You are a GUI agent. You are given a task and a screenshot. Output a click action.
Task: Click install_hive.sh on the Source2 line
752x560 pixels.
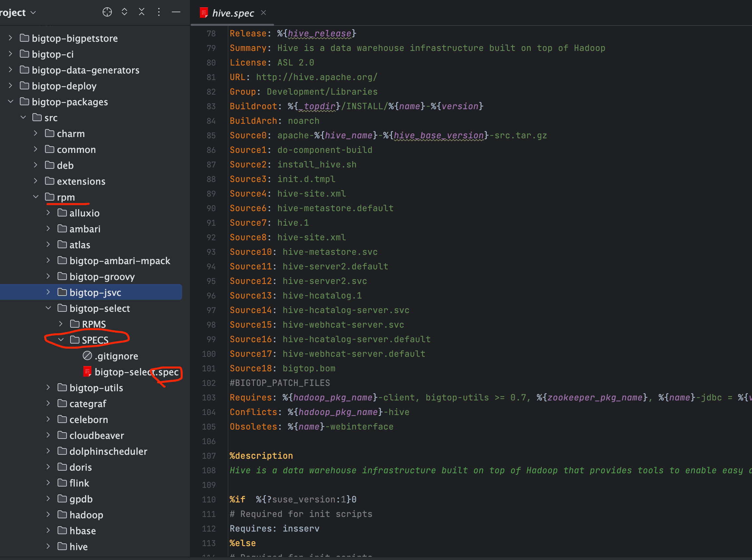click(317, 165)
